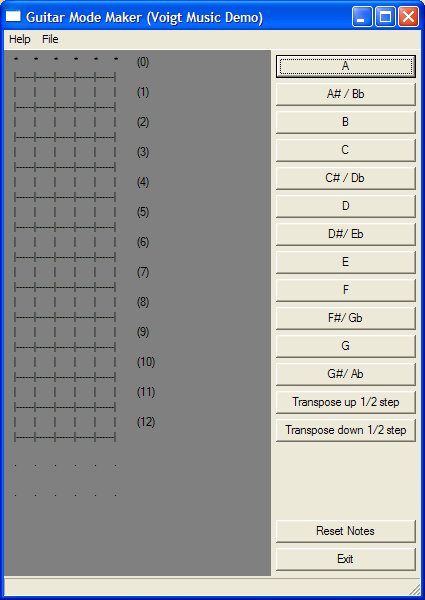This screenshot has width=425, height=600.
Task: Choose the A# / Bb note button
Action: [x=345, y=94]
